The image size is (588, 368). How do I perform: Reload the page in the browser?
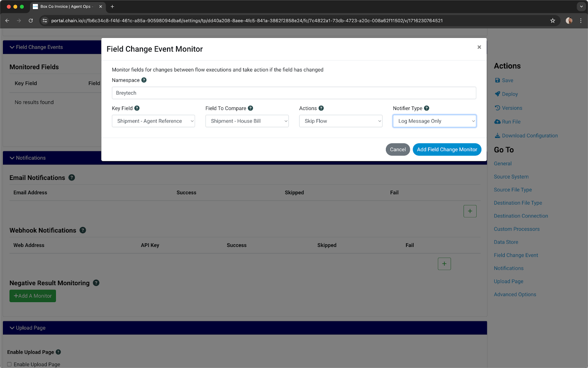click(31, 21)
